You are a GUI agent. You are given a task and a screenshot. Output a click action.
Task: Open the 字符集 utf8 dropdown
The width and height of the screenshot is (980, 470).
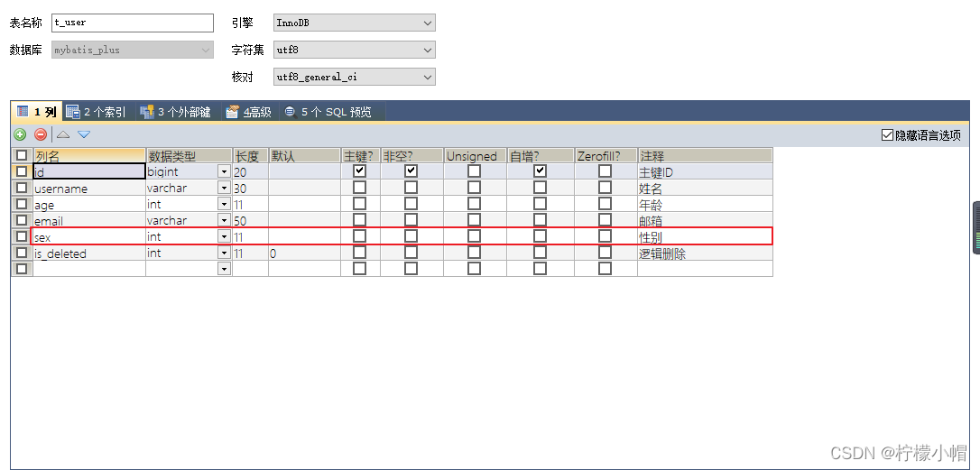[355, 50]
